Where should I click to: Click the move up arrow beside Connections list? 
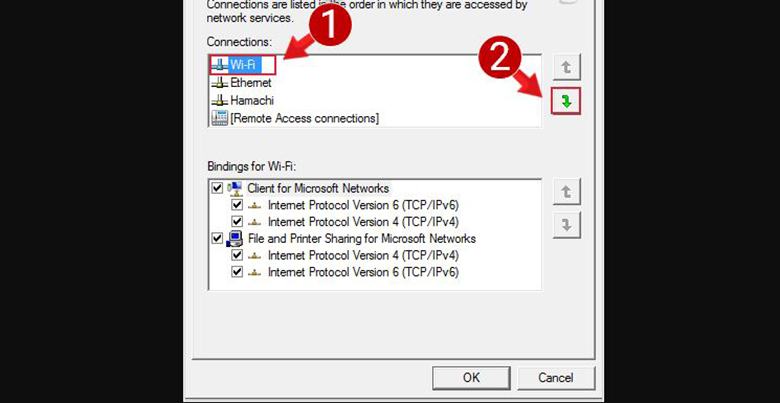(x=566, y=67)
